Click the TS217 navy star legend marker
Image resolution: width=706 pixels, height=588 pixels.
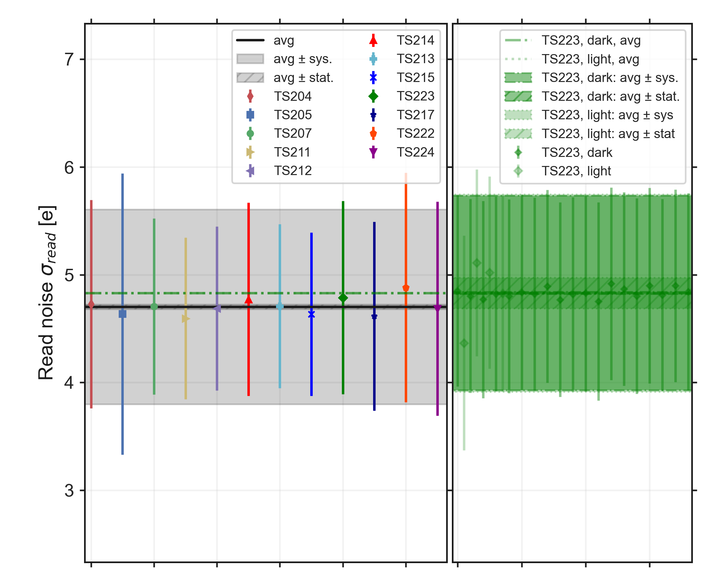click(x=373, y=115)
